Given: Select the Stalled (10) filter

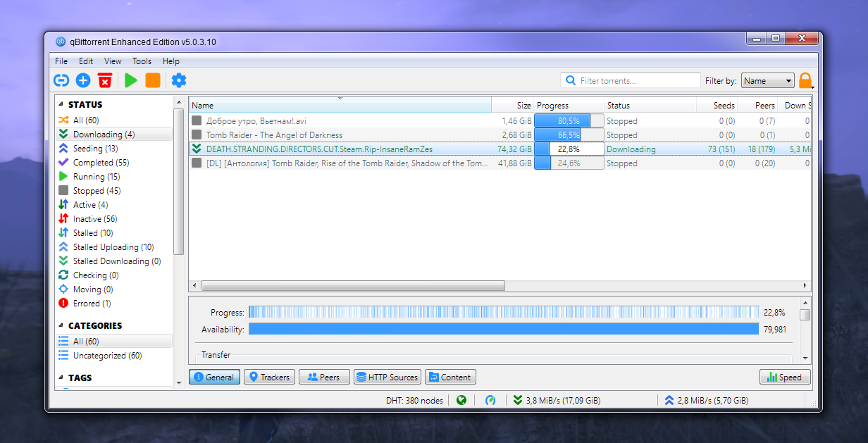Looking at the screenshot, I should tap(113, 233).
